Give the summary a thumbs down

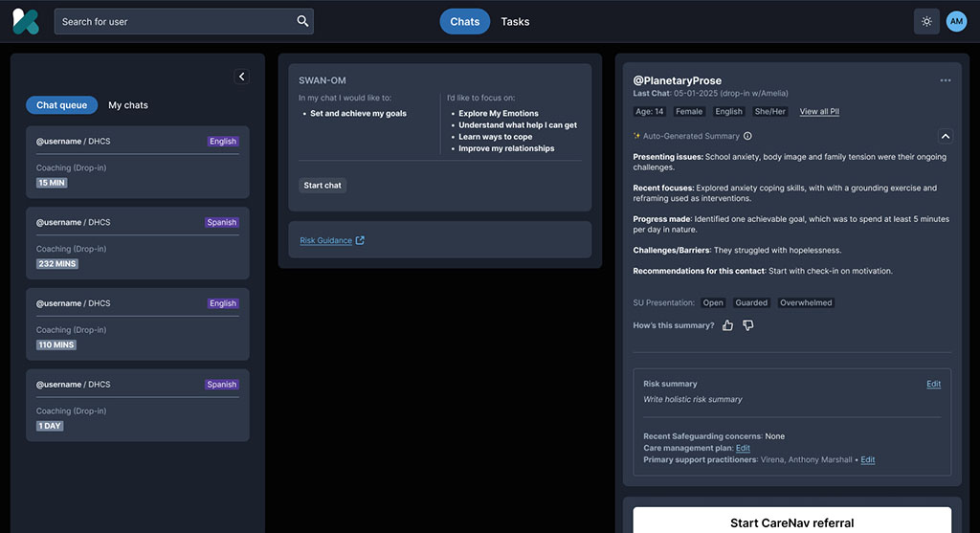tap(748, 325)
